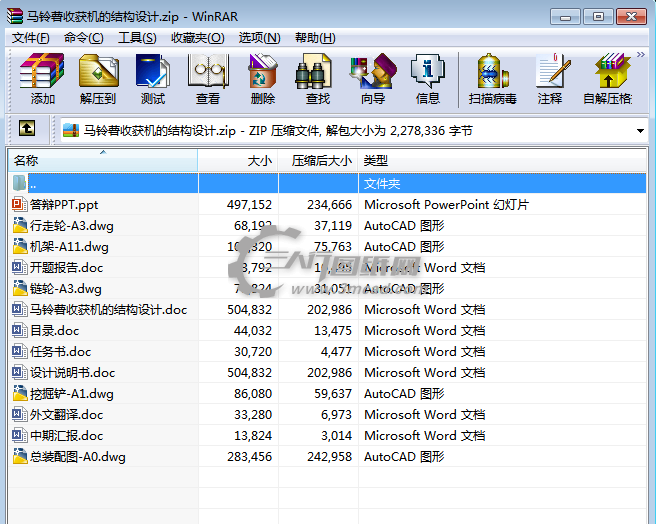Click packed size value 242,958

329,456
